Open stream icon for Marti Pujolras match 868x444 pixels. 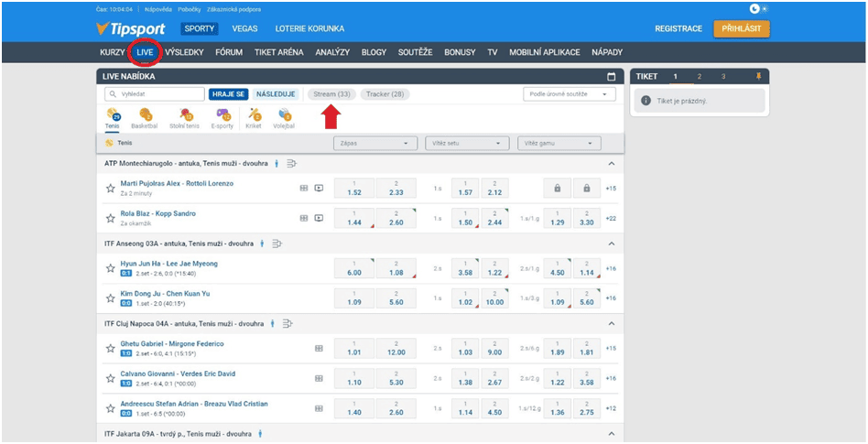point(319,189)
